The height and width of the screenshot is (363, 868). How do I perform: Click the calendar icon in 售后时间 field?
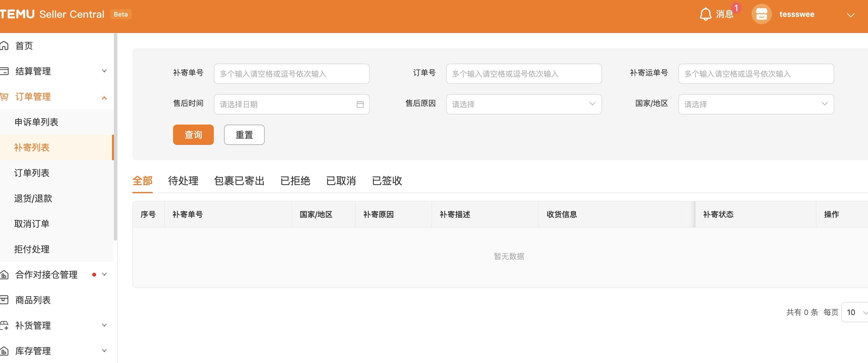pos(360,104)
